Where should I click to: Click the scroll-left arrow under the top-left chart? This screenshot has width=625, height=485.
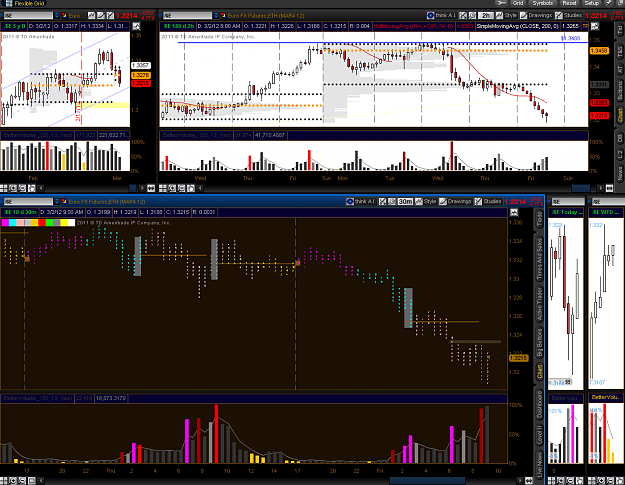pos(41,188)
